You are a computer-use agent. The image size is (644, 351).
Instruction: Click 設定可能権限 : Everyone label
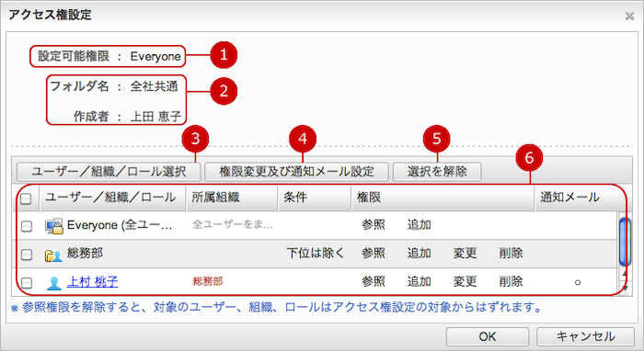pos(109,56)
